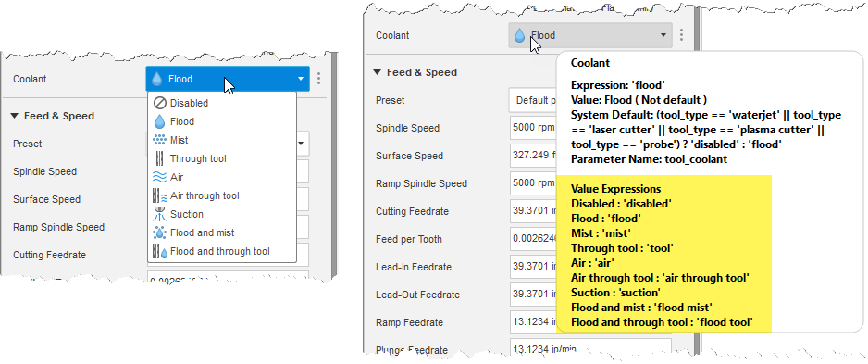Open Default preset dropdown in right panel

[x=532, y=100]
